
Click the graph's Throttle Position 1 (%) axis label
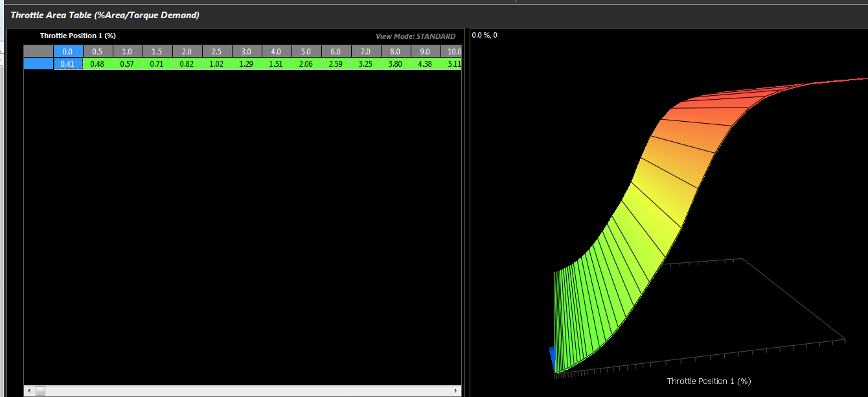tap(709, 381)
